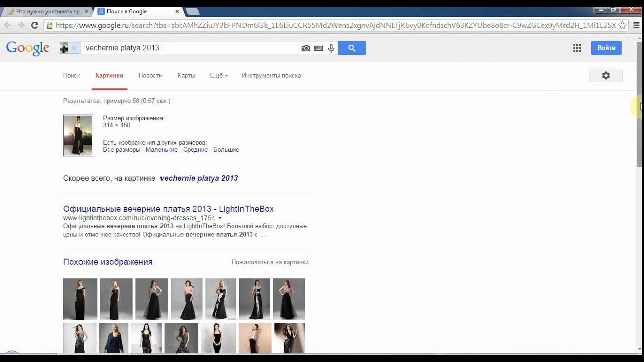This screenshot has width=644, height=362.
Task: Switch to the 'Что нужно учитывать' tab
Action: [x=47, y=11]
